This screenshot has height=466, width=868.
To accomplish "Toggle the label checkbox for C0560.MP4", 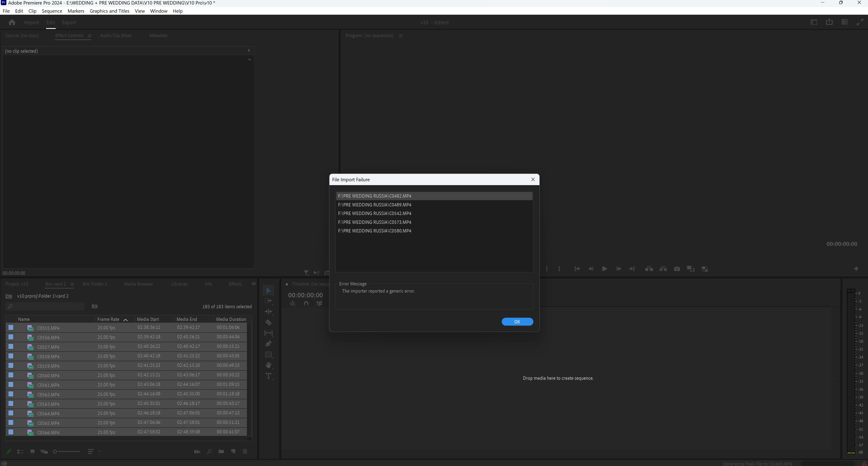I will pyautogui.click(x=11, y=375).
